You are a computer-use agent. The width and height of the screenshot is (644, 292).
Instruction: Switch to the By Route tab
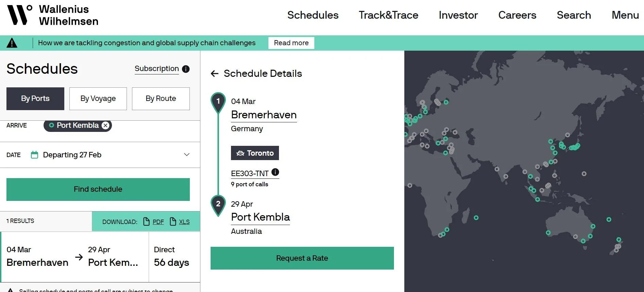coord(161,99)
